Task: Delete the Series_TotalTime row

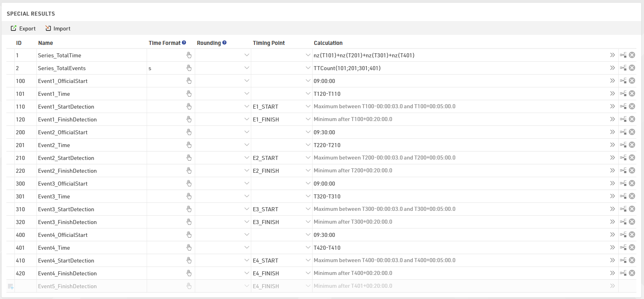Action: [632, 55]
